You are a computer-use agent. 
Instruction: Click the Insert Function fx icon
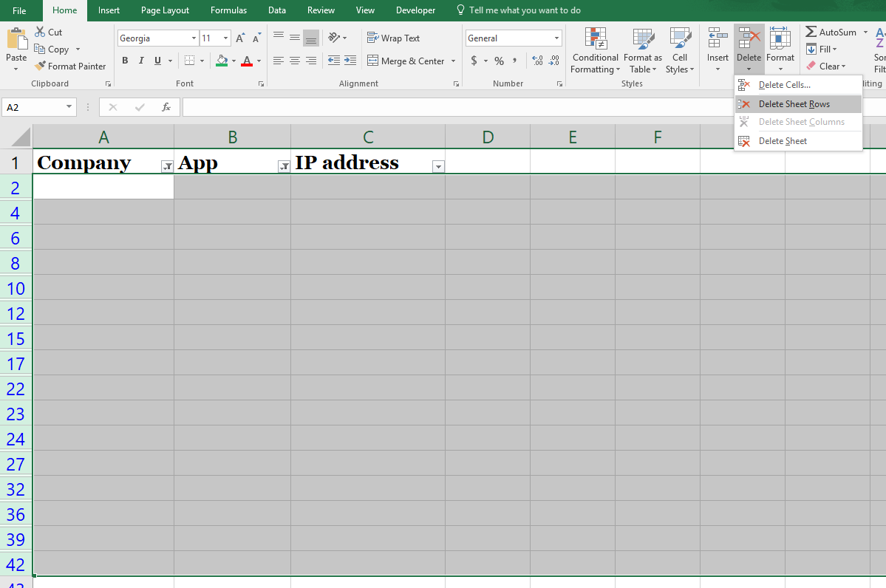tap(166, 107)
